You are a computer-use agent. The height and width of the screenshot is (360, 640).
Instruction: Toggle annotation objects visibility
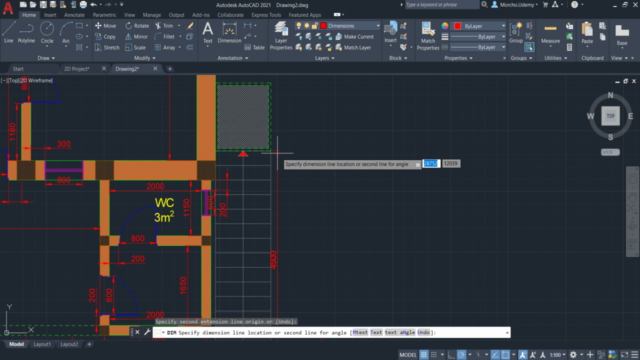[523, 354]
